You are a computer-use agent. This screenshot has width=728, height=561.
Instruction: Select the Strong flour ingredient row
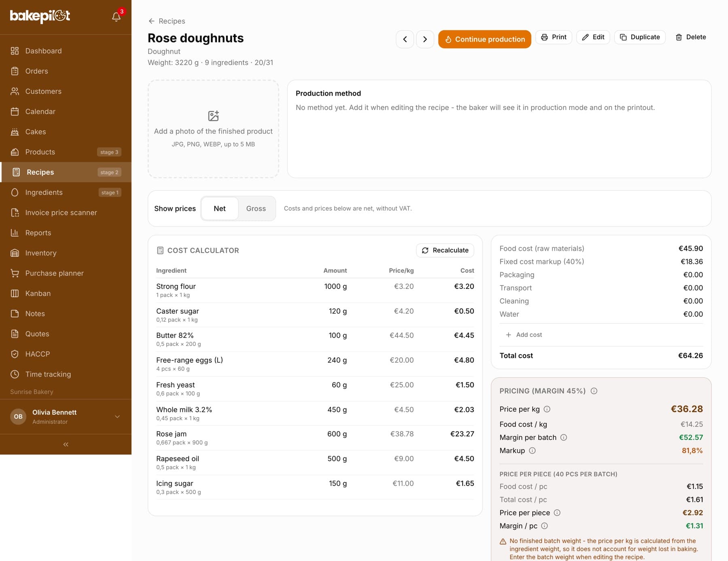(x=315, y=290)
